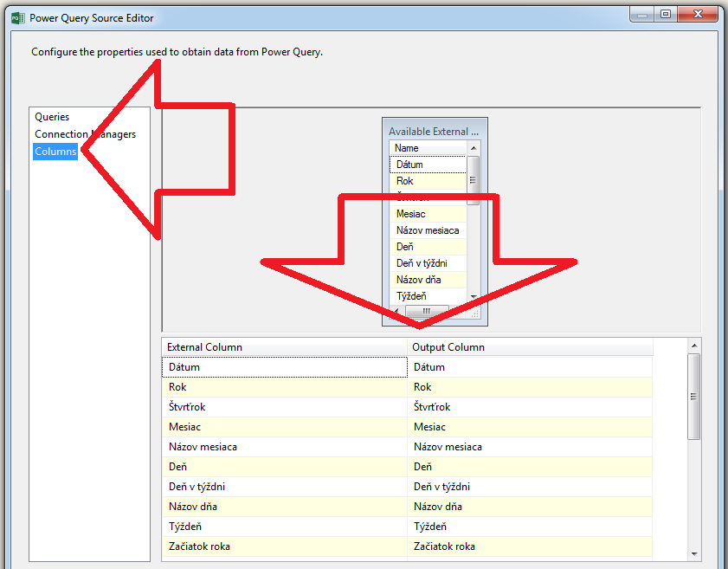The height and width of the screenshot is (569, 728).
Task: Select Dátum in the Available External list
Action: point(428,165)
